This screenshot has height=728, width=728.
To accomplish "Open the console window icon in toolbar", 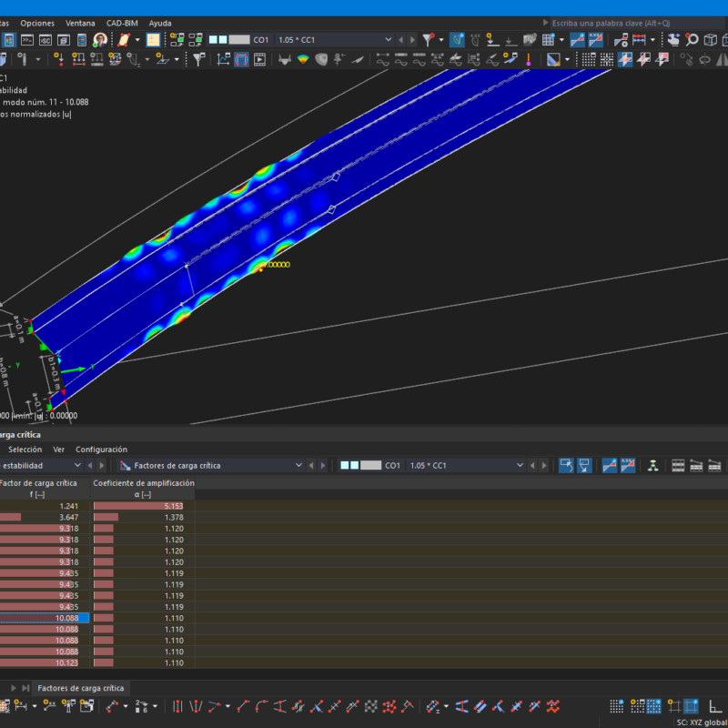I will (x=27, y=40).
